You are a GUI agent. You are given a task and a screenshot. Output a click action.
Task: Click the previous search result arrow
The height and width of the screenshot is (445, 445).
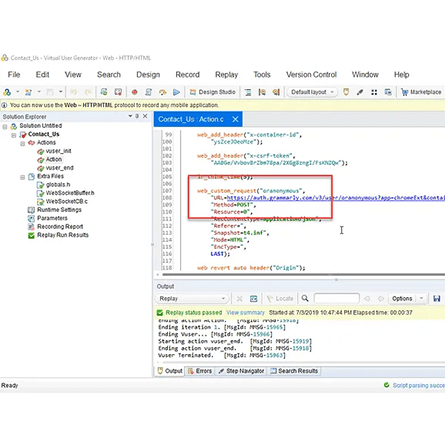[x=367, y=298]
